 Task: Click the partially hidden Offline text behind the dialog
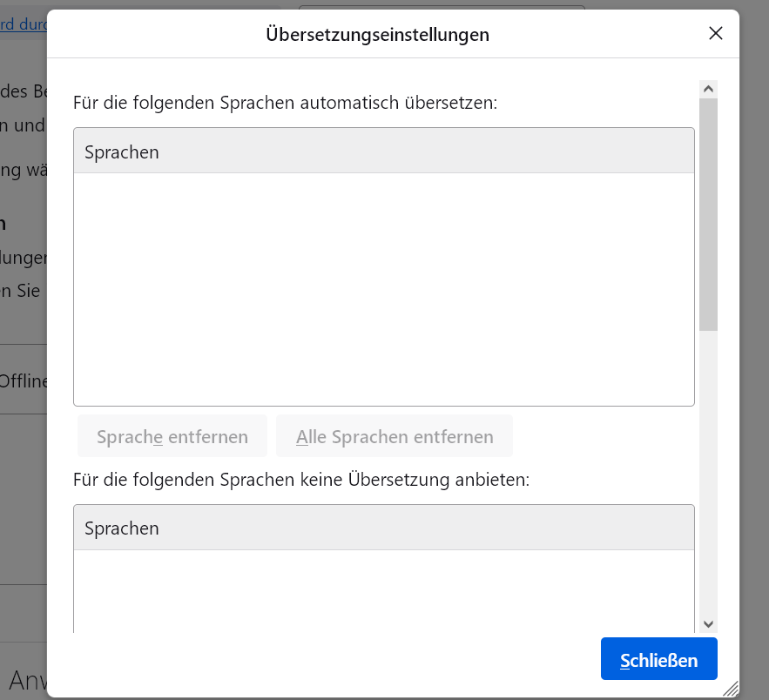23,380
